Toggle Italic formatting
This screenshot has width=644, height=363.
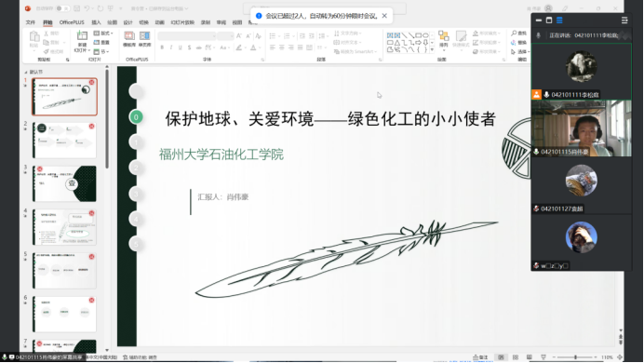171,47
